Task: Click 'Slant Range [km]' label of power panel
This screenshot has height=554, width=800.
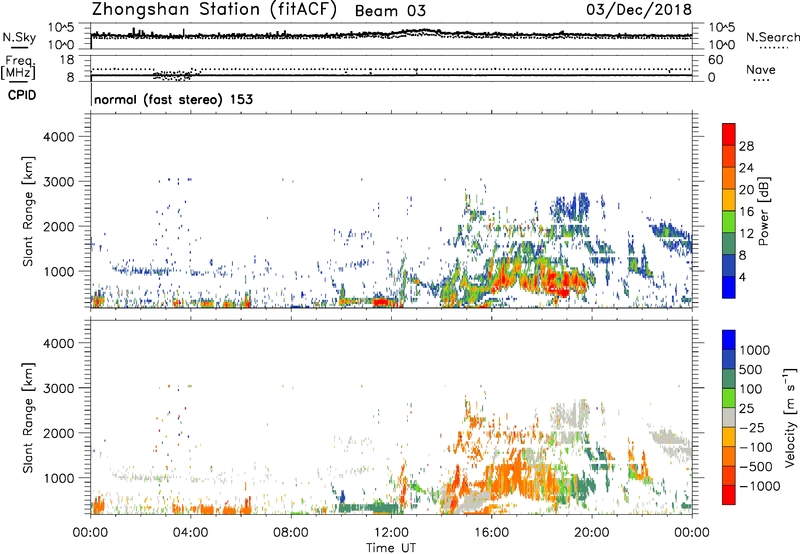Action: pyautogui.click(x=28, y=211)
